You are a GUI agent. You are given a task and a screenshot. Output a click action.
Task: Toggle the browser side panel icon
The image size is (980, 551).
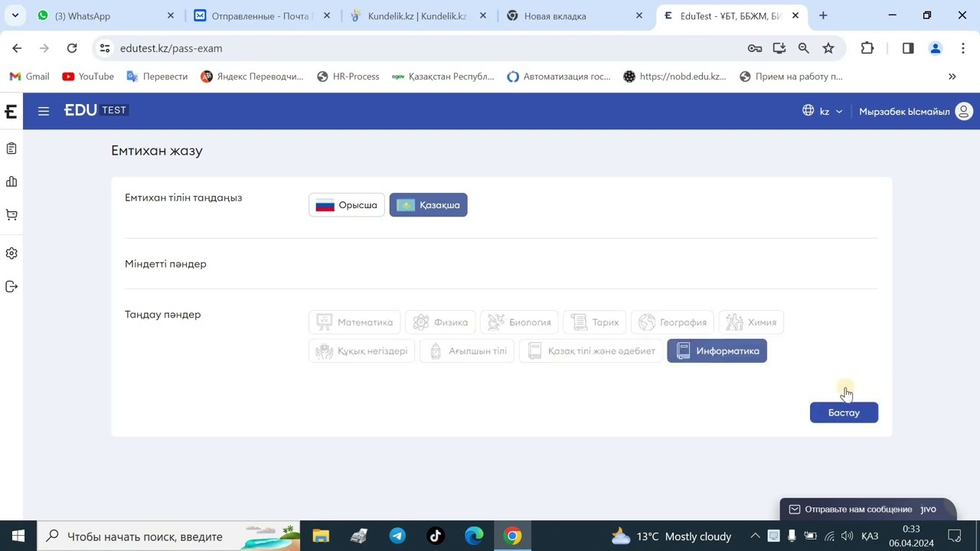point(908,48)
